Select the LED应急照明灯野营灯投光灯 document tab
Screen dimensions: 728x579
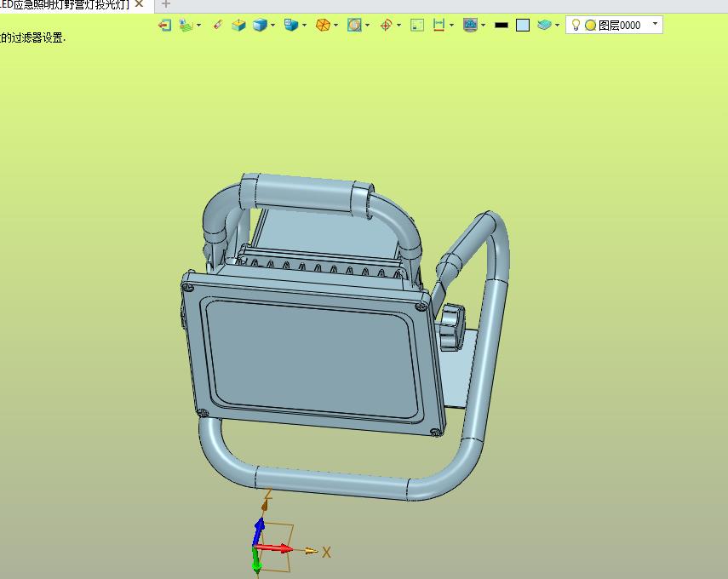coord(65,4)
